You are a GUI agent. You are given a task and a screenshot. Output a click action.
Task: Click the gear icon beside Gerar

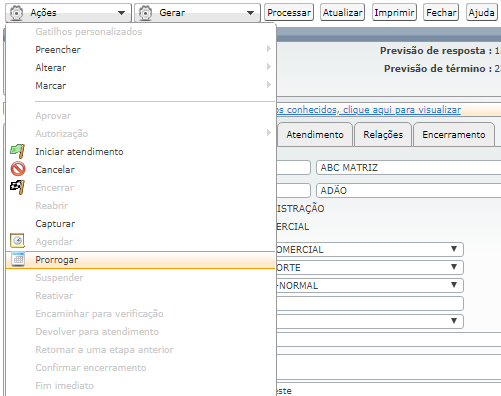pyautogui.click(x=145, y=13)
